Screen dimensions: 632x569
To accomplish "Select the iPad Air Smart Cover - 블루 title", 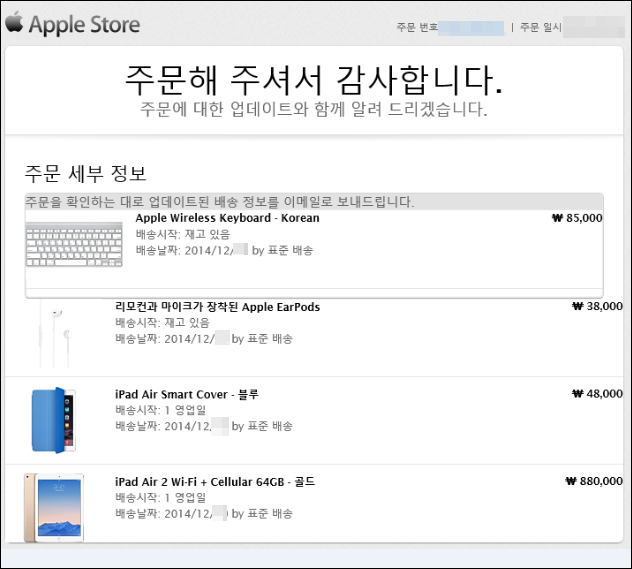I will point(187,394).
